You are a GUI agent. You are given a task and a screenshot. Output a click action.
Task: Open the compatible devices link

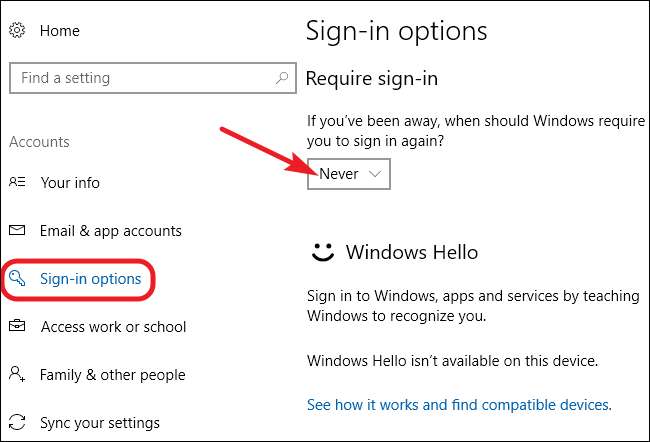click(x=458, y=405)
